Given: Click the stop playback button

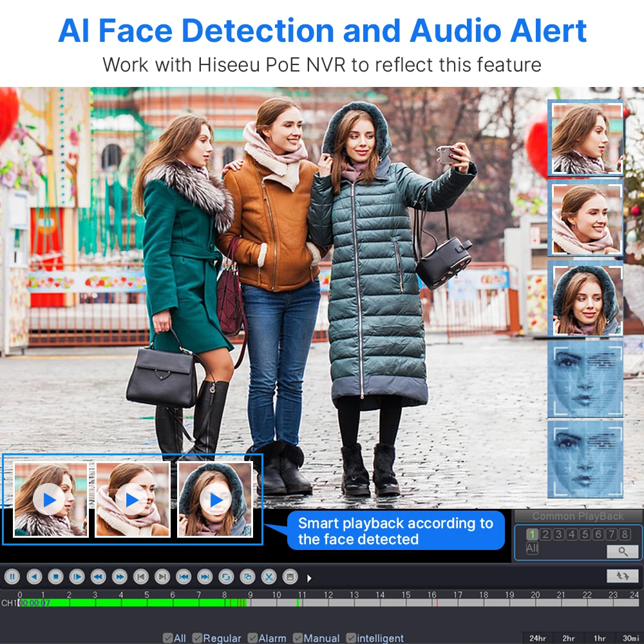Looking at the screenshot, I should click(x=55, y=576).
